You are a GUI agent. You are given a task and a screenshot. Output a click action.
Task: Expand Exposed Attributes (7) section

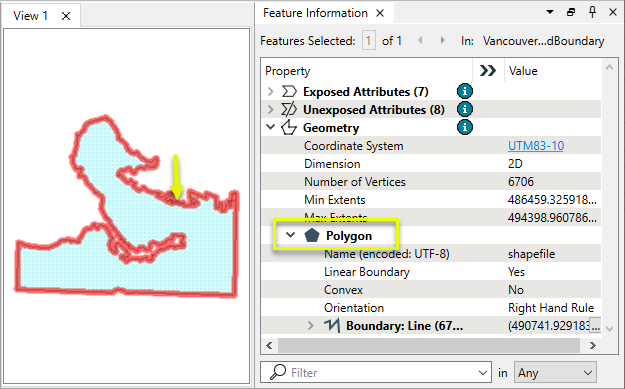coord(271,92)
